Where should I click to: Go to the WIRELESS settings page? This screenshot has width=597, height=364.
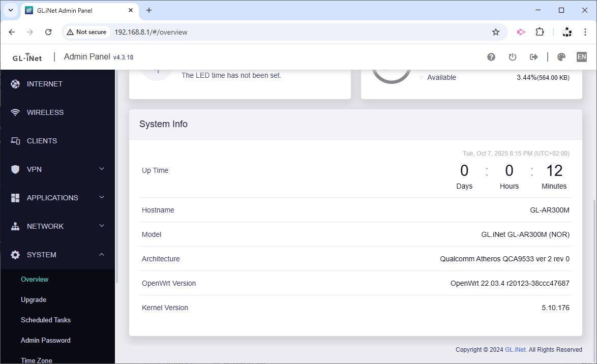[45, 112]
